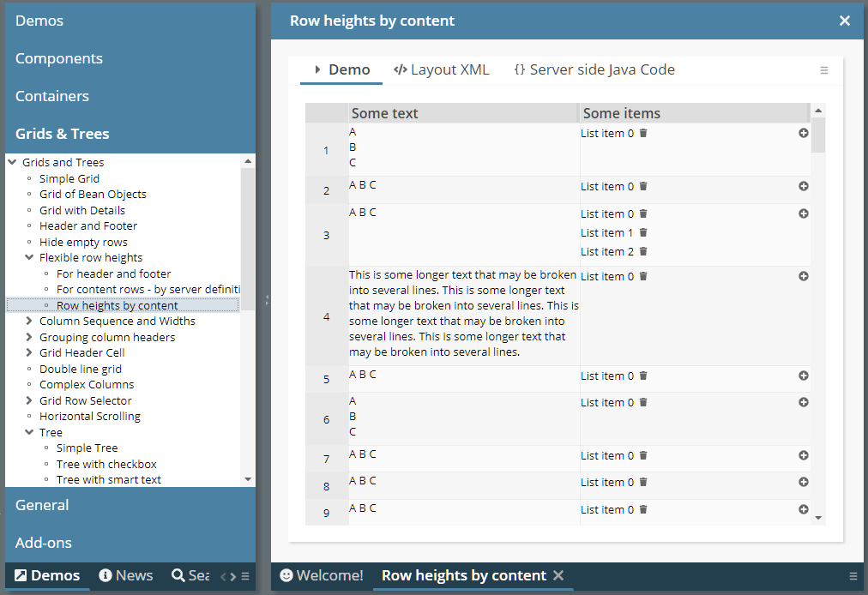Open bottom-right workspace menu icon

click(x=853, y=576)
